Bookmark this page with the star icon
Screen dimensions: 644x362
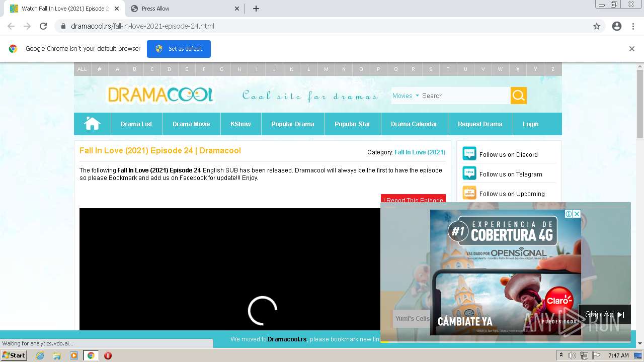point(597,26)
